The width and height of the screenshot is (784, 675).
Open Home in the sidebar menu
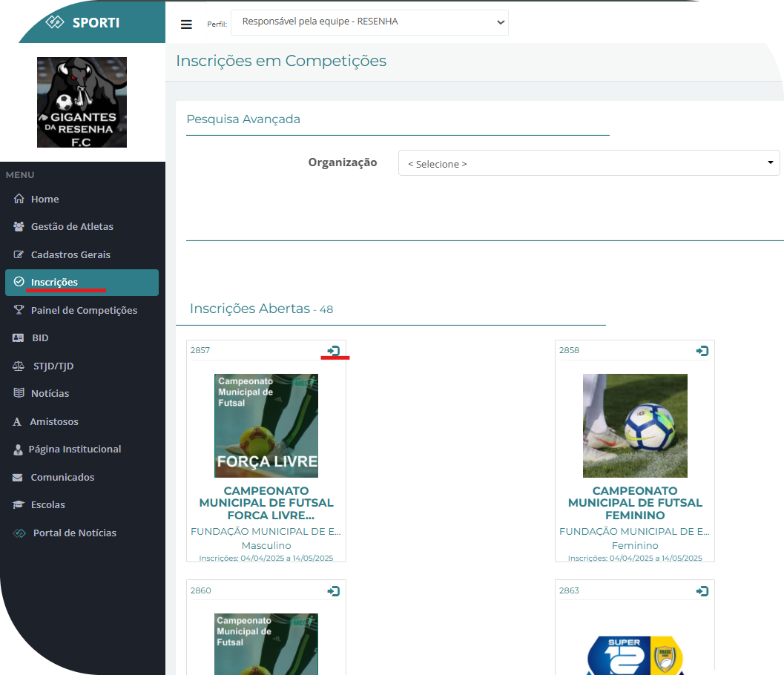click(x=45, y=199)
